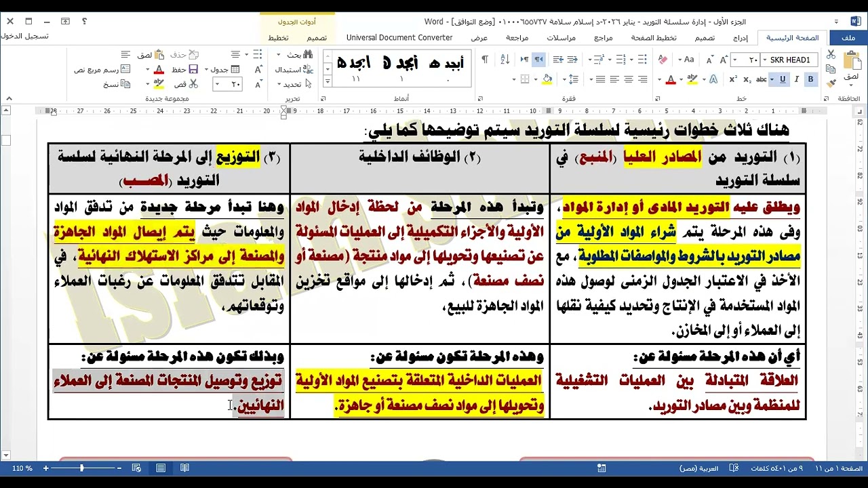Image resolution: width=868 pixels, height=488 pixels.
Task: Click the Decrease Indent icon
Action: tap(572, 60)
